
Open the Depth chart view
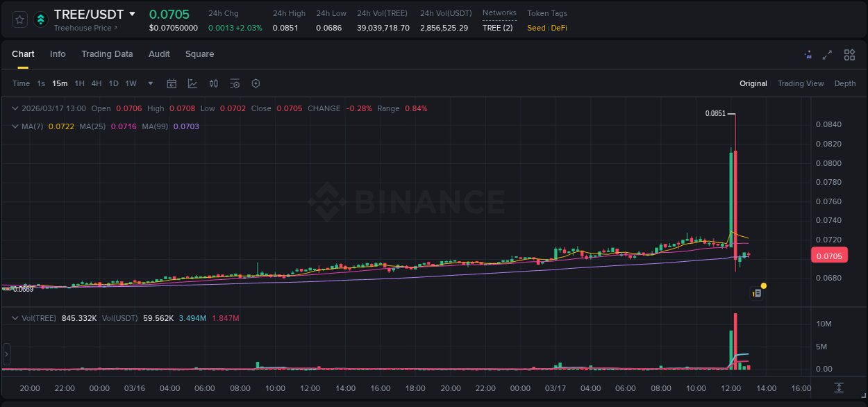[844, 83]
